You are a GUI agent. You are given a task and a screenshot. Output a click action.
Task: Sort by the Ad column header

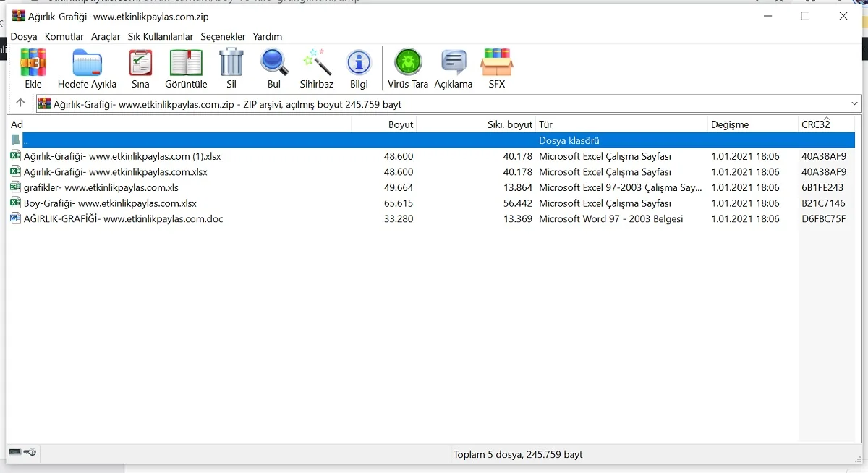click(179, 124)
